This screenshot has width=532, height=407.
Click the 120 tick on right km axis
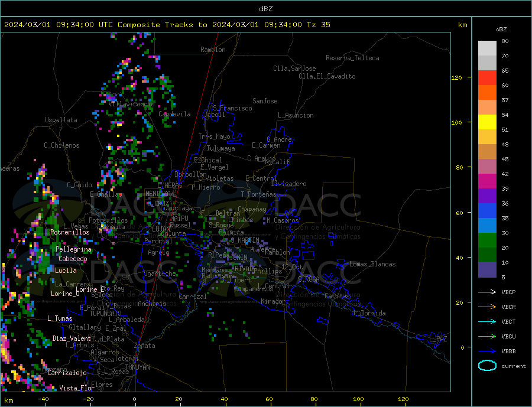(456, 77)
